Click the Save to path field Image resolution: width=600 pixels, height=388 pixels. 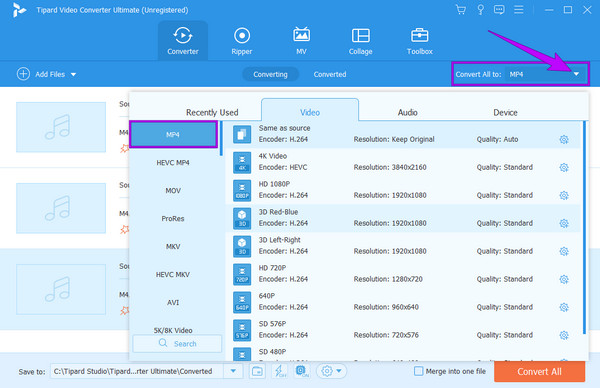(x=137, y=371)
